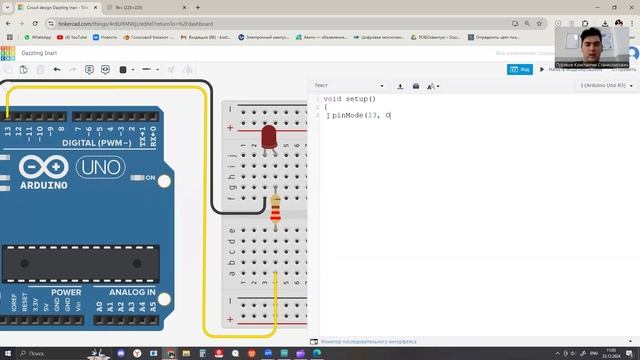
Task: Click the Arduino UNO label on board
Action: click(x=100, y=167)
